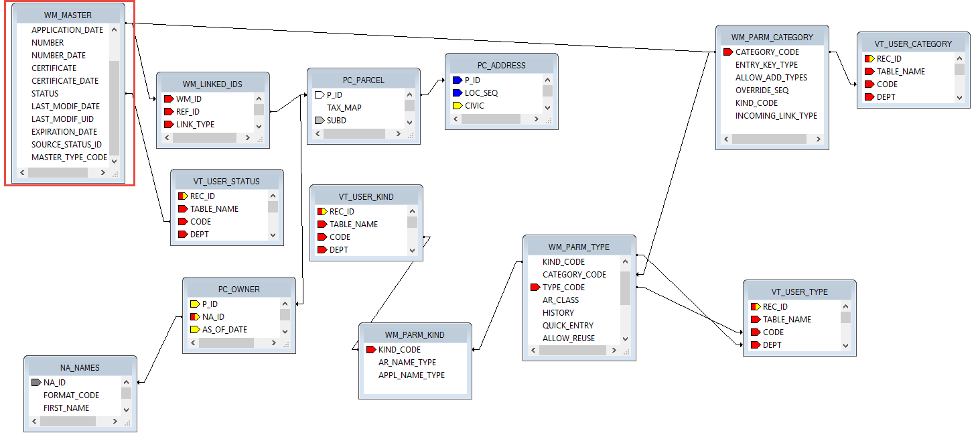
Task: Select the AR_NAME_TYPE field in WM_PARM_KIND
Action: coord(407,363)
